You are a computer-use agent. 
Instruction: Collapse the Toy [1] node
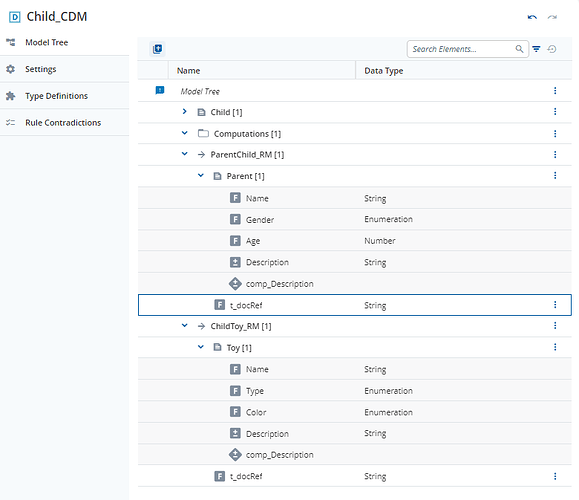point(201,347)
